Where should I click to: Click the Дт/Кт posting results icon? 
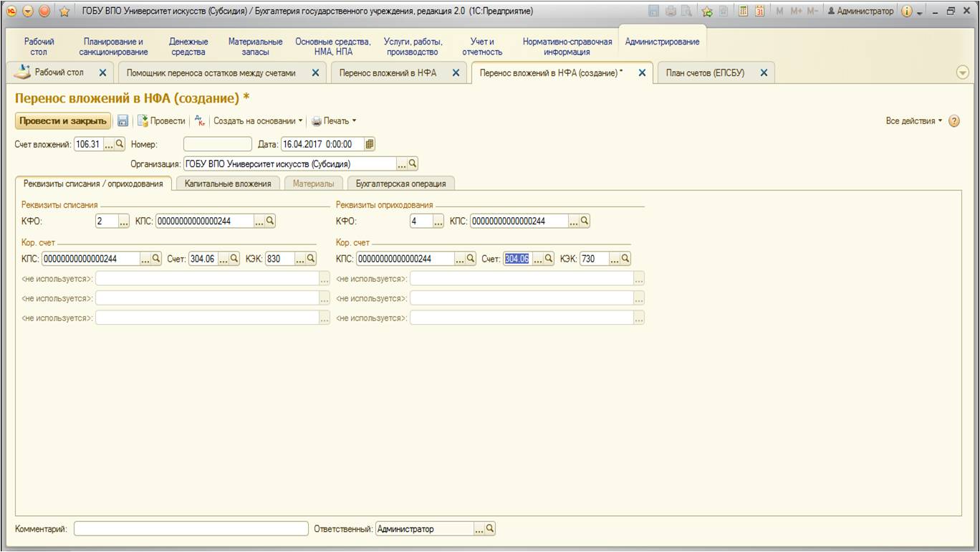(200, 121)
